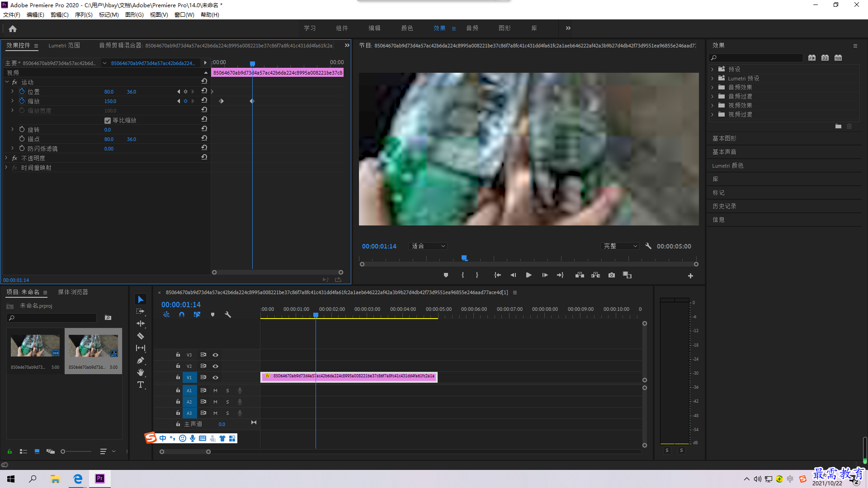Export frame with camera icon

(x=611, y=275)
